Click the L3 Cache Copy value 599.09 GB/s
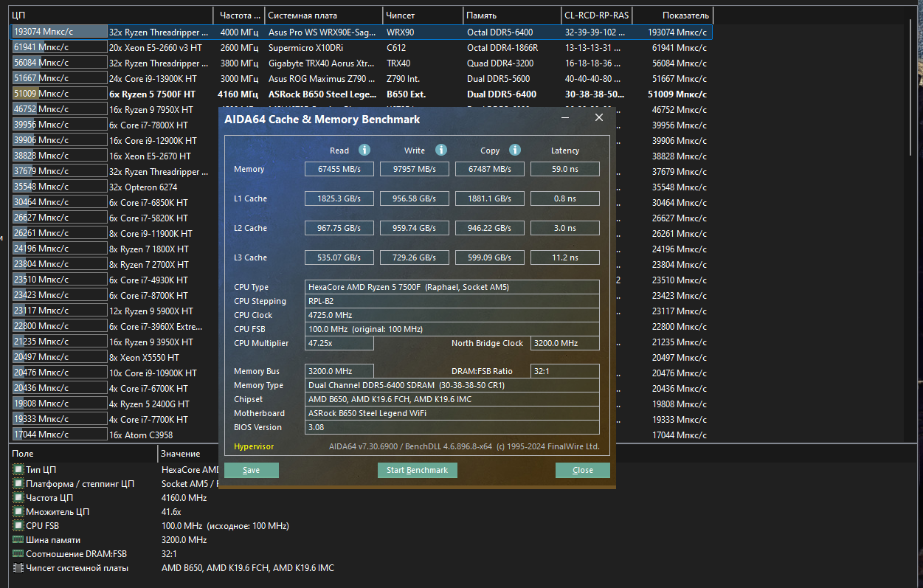 pos(490,257)
